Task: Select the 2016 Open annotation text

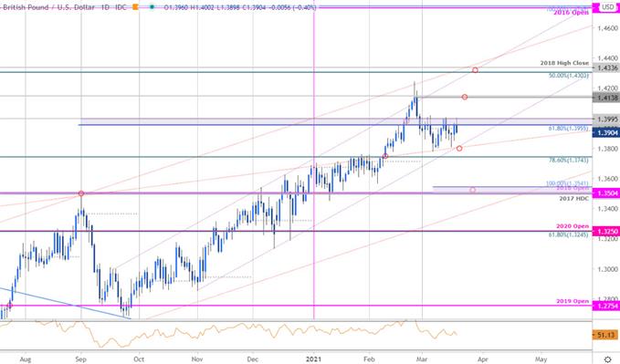Action: point(571,13)
